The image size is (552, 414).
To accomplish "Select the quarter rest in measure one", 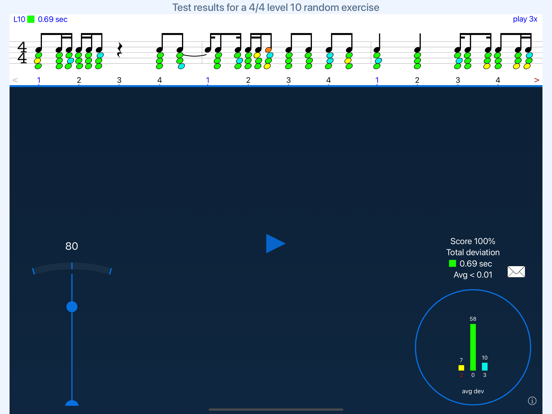I will point(120,50).
